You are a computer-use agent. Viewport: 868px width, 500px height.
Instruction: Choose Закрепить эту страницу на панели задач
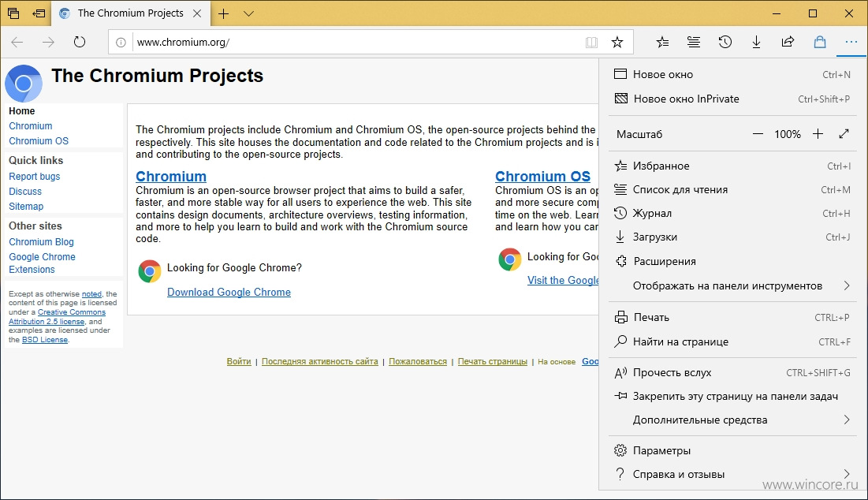click(x=732, y=397)
